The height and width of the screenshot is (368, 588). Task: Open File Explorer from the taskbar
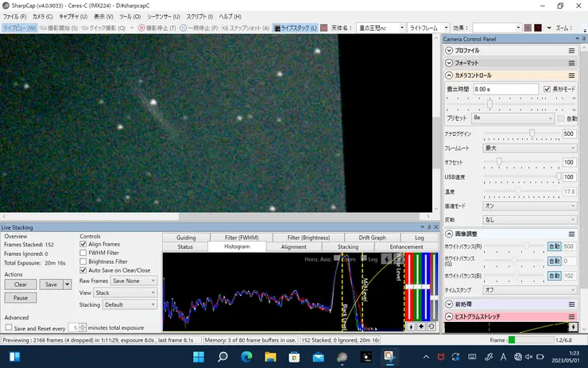pyautogui.click(x=270, y=357)
